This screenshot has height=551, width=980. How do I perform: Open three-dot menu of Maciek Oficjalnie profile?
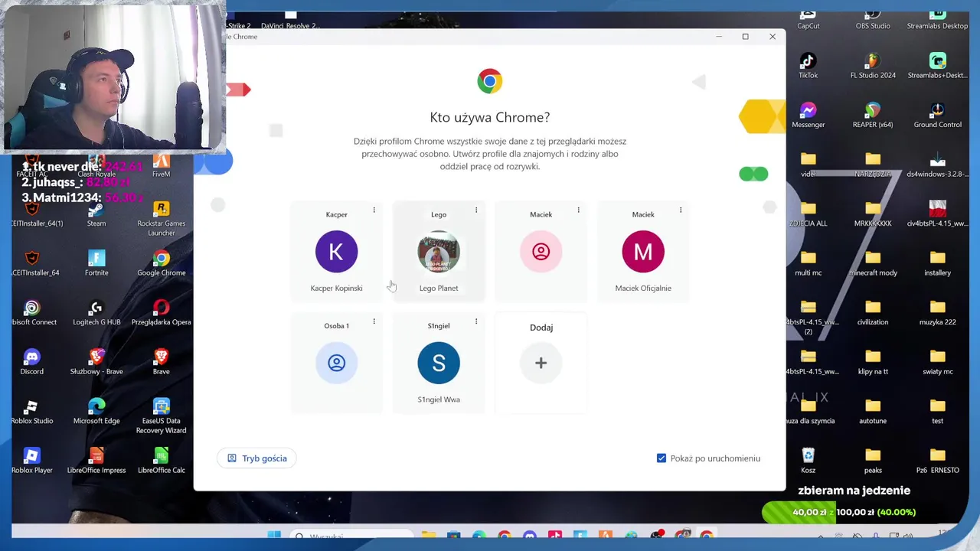coord(681,210)
